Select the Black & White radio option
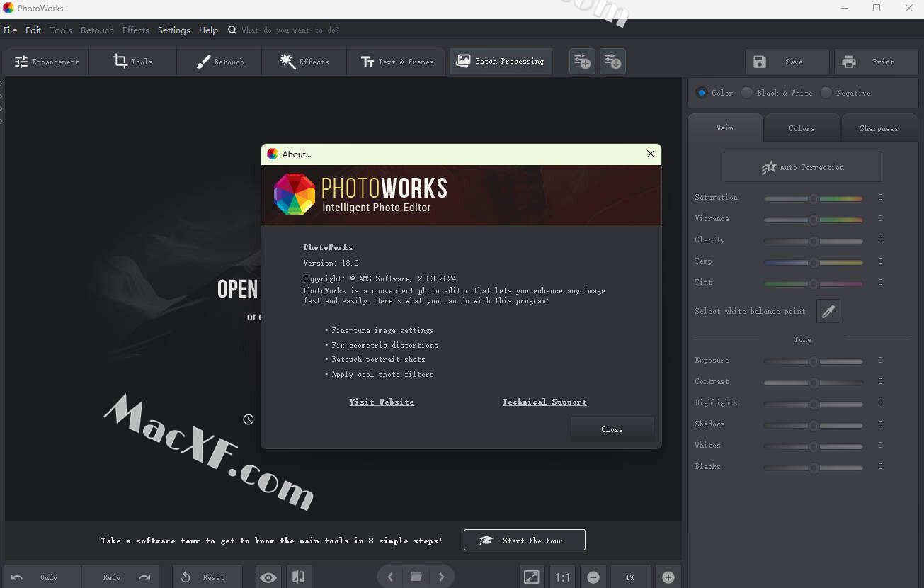 point(747,93)
